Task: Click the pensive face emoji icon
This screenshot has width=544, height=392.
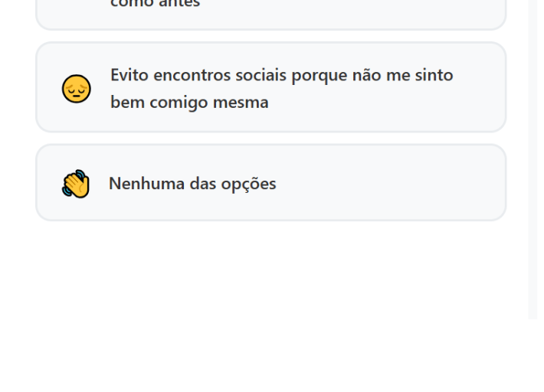Action: [x=76, y=89]
